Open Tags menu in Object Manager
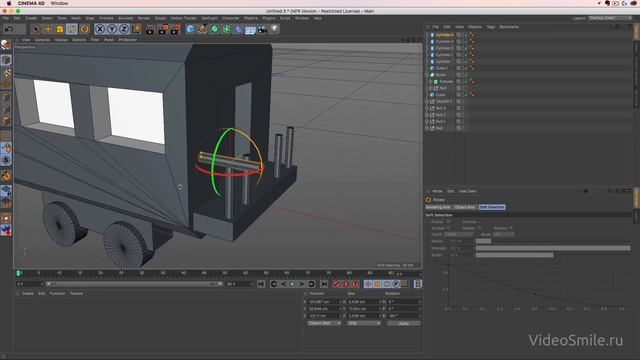Screen dimensions: 640x360 tap(491, 27)
